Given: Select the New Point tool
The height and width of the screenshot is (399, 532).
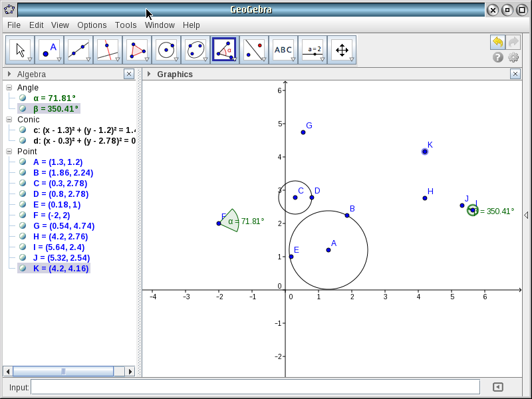Looking at the screenshot, I should 49,49.
